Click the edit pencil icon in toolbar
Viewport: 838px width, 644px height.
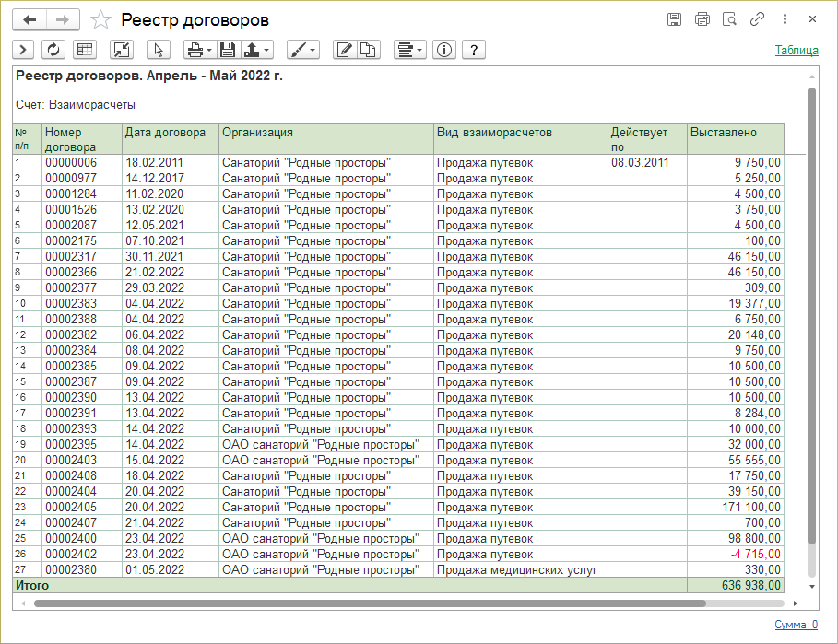[345, 50]
